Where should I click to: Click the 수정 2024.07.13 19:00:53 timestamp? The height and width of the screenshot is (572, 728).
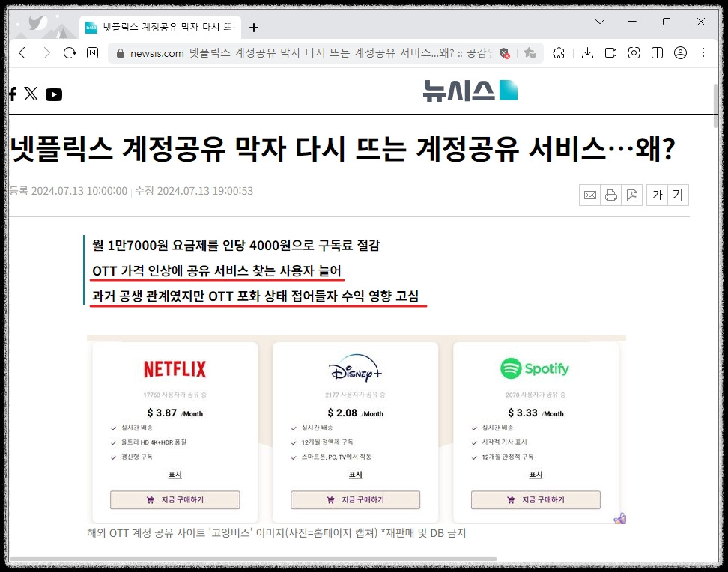tap(193, 191)
